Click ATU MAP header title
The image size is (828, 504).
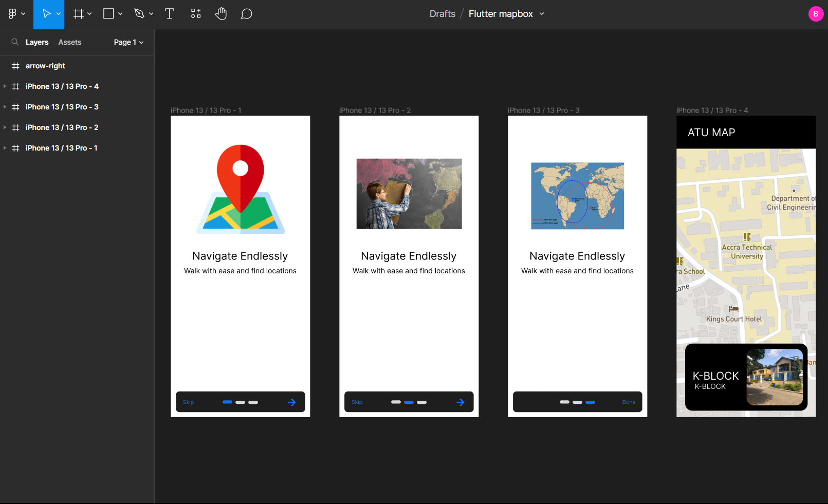(711, 133)
